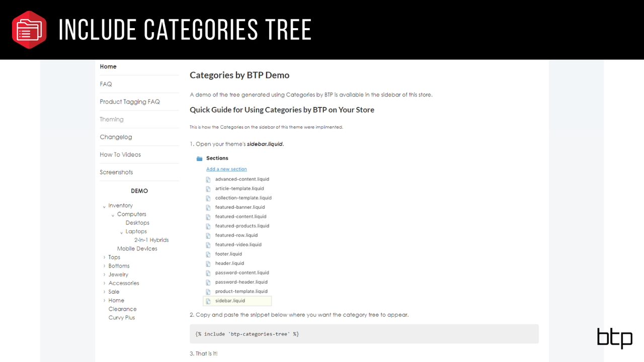Click the file icon beside sidebar.liquid
644x362 pixels.
209,300
